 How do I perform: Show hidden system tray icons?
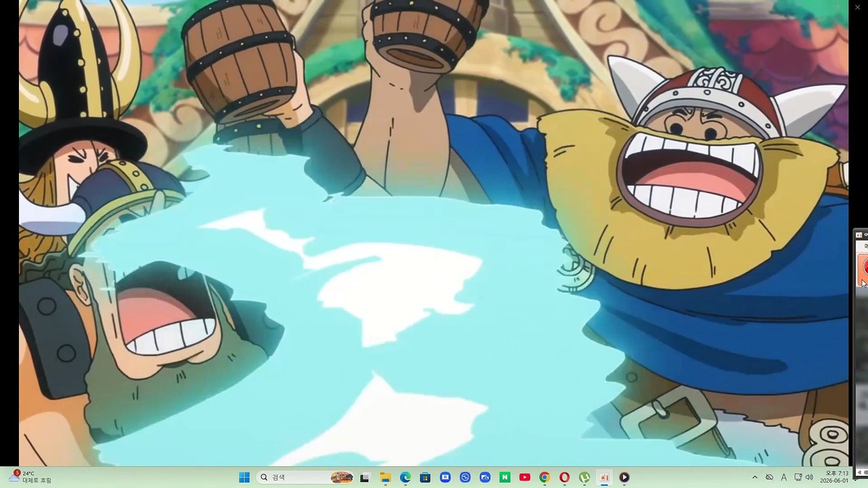point(755,478)
